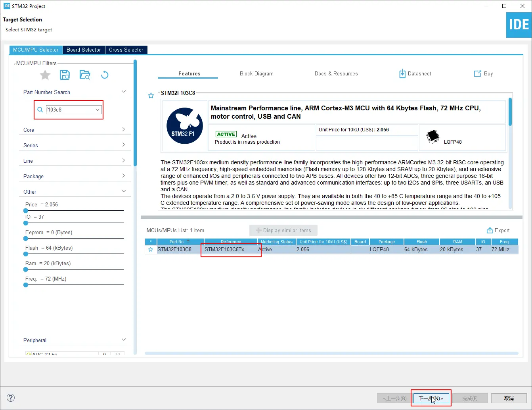Viewport: 532px width, 410px height.
Task: Select the STM32F103C8Tx reference cell
Action: coord(231,250)
